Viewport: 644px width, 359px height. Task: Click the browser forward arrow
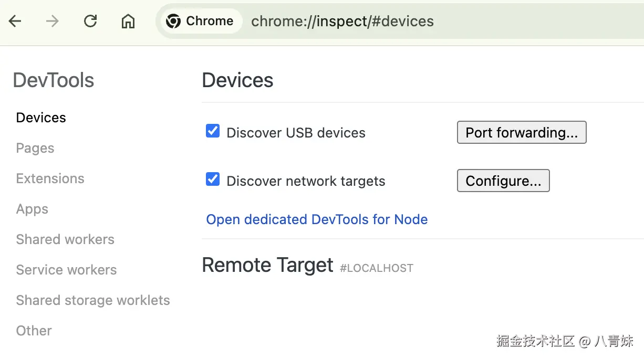[x=53, y=21]
